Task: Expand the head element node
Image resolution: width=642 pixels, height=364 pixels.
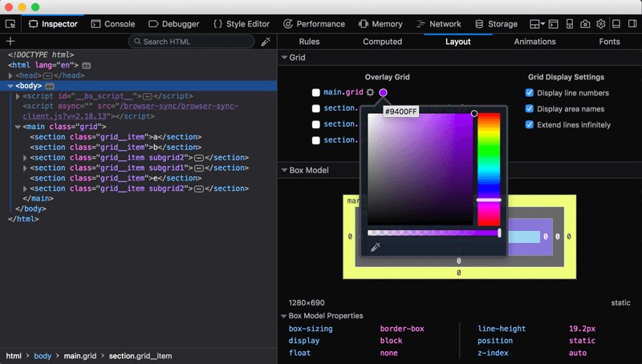Action: coord(10,75)
